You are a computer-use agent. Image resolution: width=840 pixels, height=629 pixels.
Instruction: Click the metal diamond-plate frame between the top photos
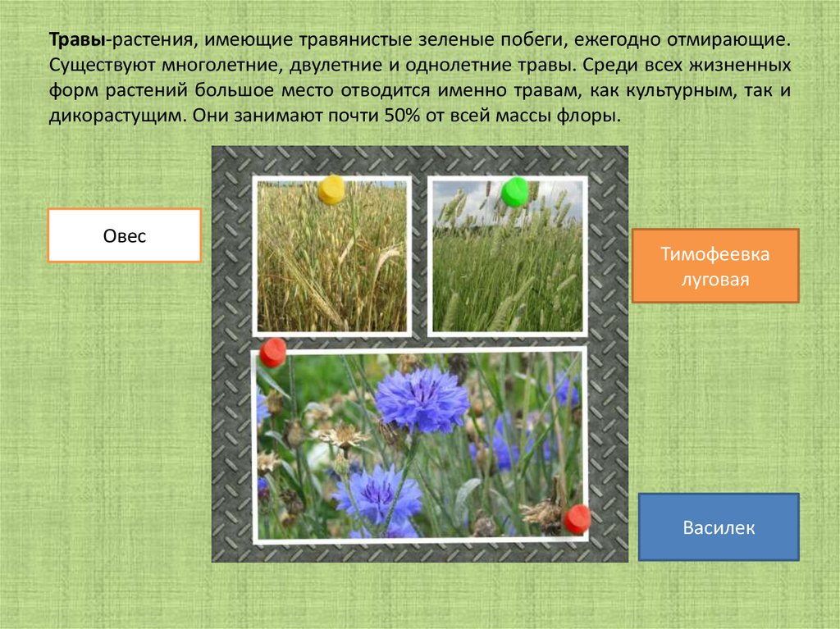(420, 254)
